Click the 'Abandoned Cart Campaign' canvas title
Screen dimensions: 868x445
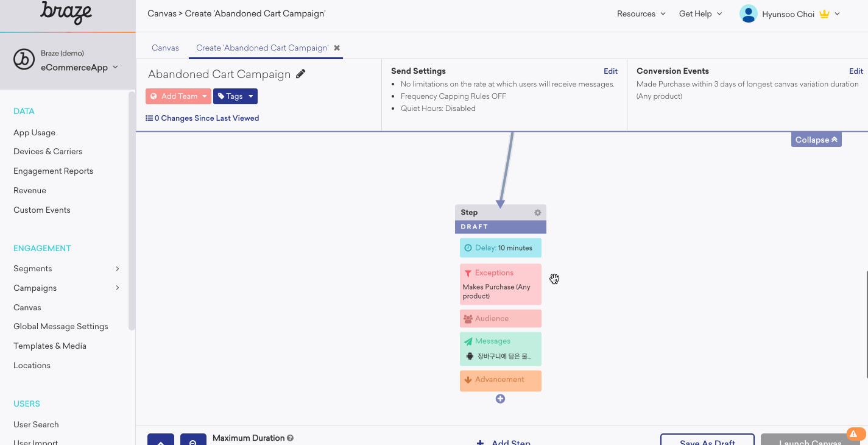tap(219, 74)
